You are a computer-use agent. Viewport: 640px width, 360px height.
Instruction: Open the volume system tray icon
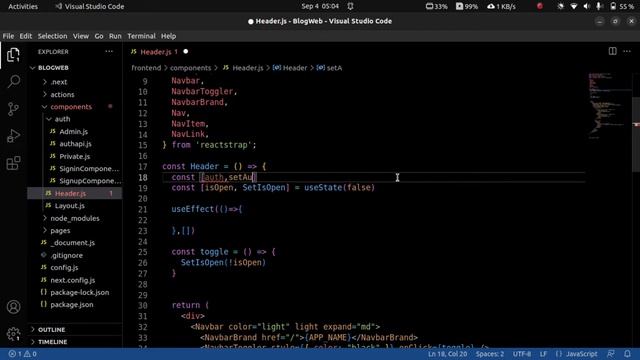[x=587, y=6]
